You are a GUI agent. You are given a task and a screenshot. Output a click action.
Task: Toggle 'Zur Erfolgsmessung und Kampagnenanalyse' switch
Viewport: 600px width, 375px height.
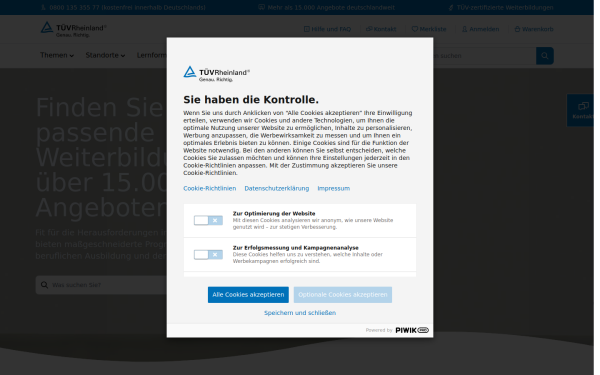[x=208, y=254]
